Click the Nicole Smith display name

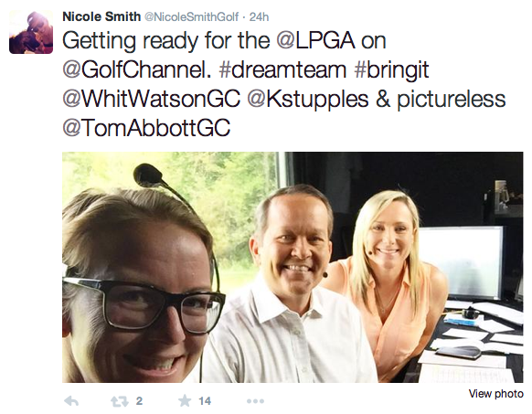101,16
